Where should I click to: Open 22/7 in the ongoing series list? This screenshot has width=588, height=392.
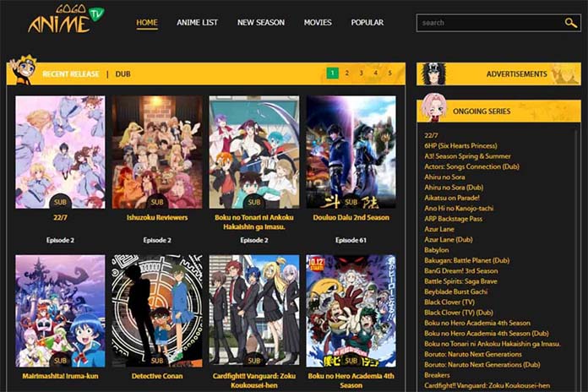click(431, 135)
